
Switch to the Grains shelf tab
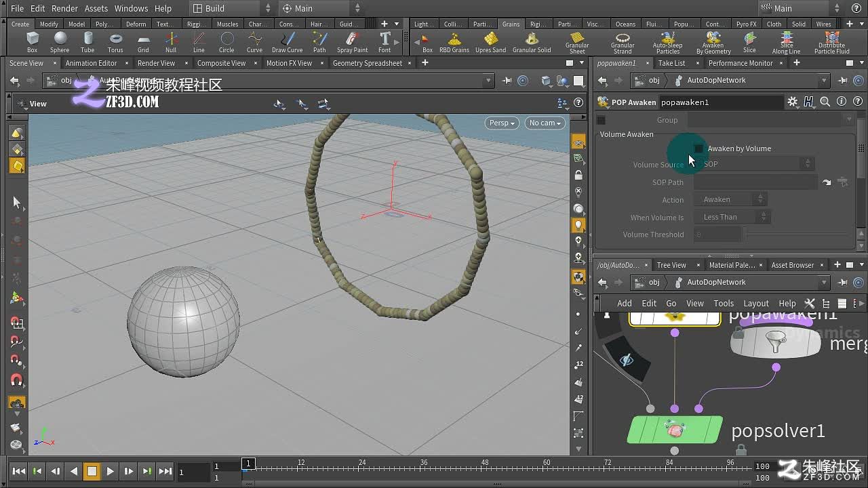click(x=511, y=24)
